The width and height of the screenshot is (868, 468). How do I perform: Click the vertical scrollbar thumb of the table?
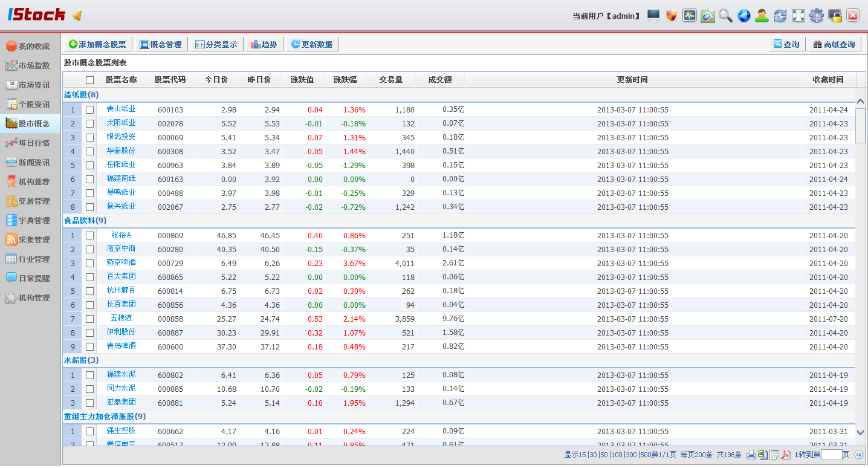pos(860,125)
